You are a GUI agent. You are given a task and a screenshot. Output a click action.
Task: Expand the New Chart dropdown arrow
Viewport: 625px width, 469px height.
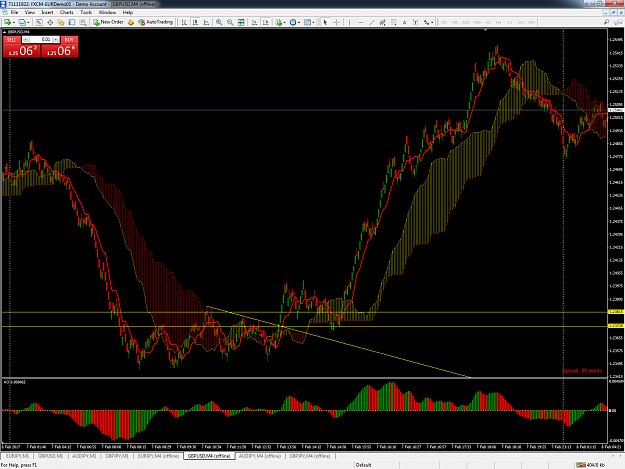click(14, 23)
